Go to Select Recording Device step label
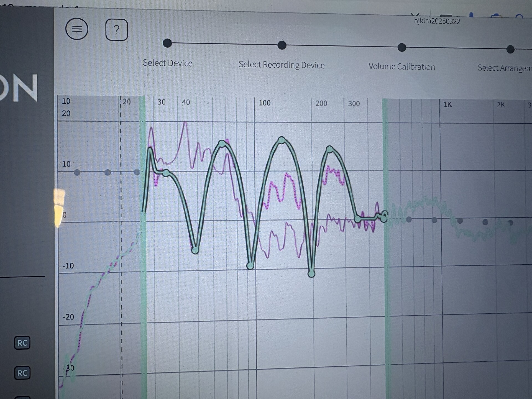This screenshot has height=399, width=532. (282, 65)
